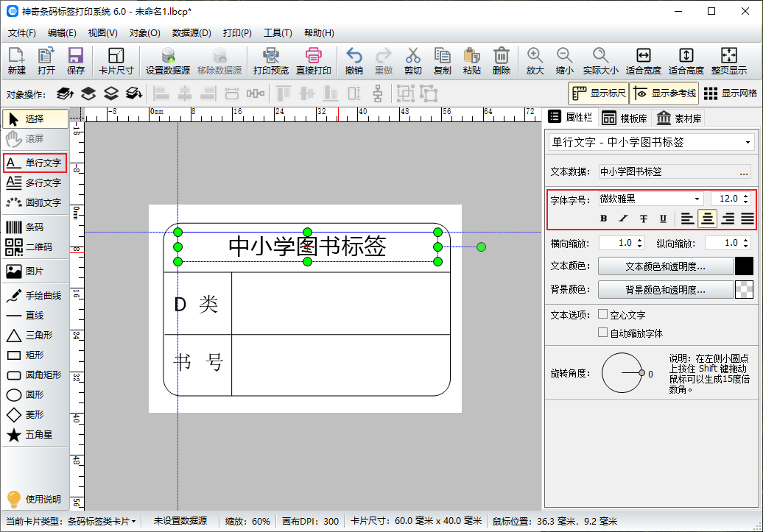
Task: Open the 数据源(D) menu
Action: (x=191, y=33)
